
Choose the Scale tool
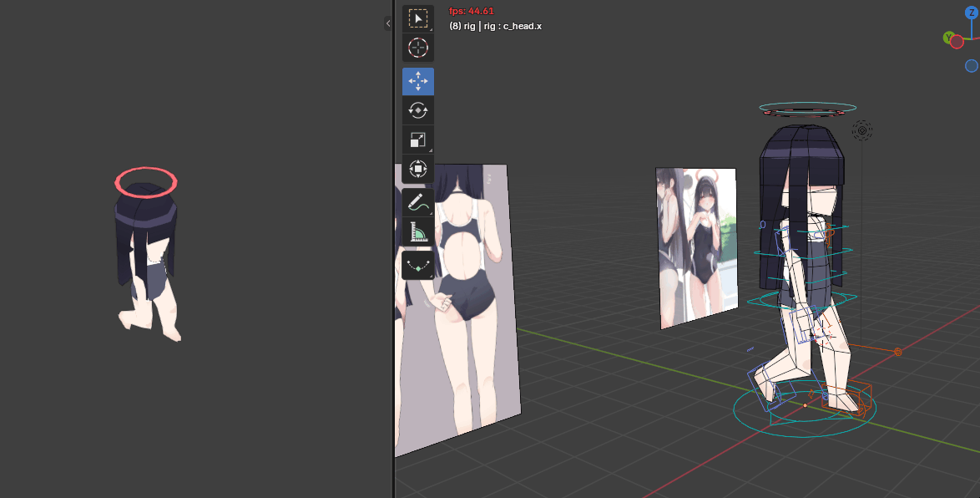[417, 140]
